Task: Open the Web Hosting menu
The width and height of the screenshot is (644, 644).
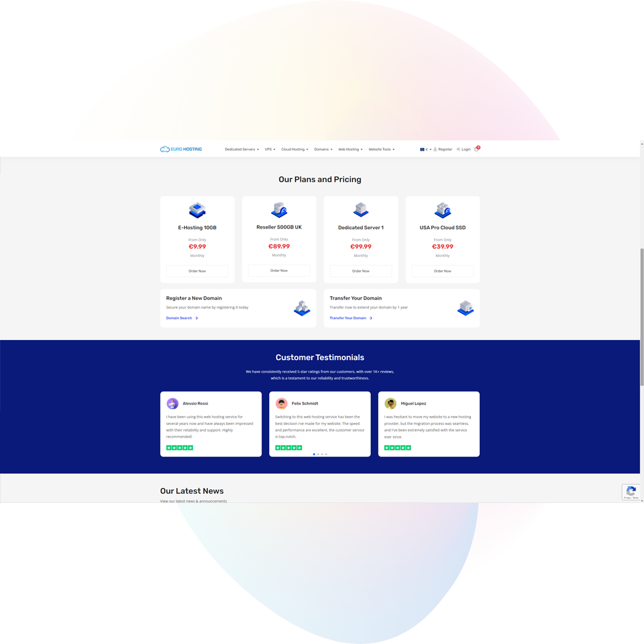Action: (x=350, y=149)
